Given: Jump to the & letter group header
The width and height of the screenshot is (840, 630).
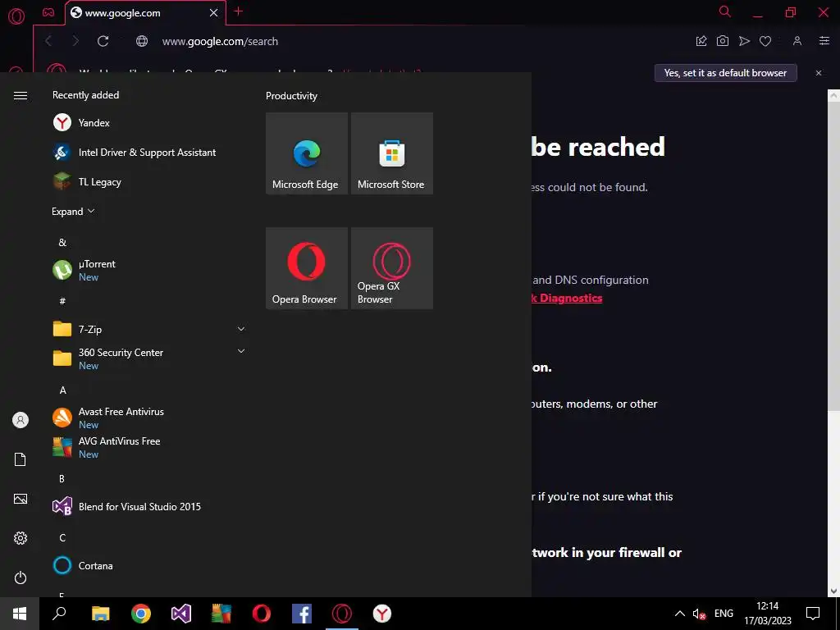Looking at the screenshot, I should pyautogui.click(x=62, y=243).
